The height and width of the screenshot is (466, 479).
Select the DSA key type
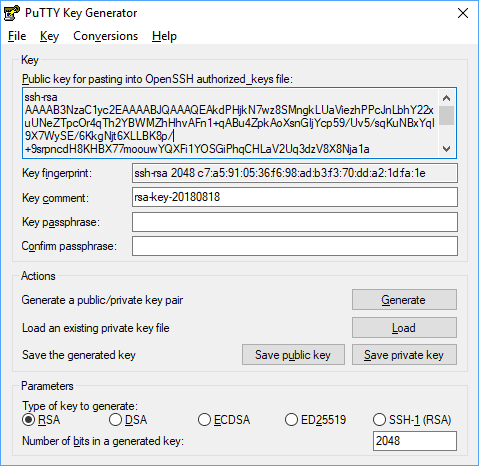click(128, 420)
